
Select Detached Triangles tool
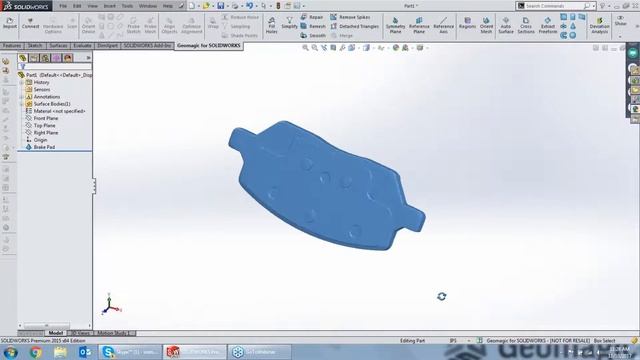click(354, 26)
